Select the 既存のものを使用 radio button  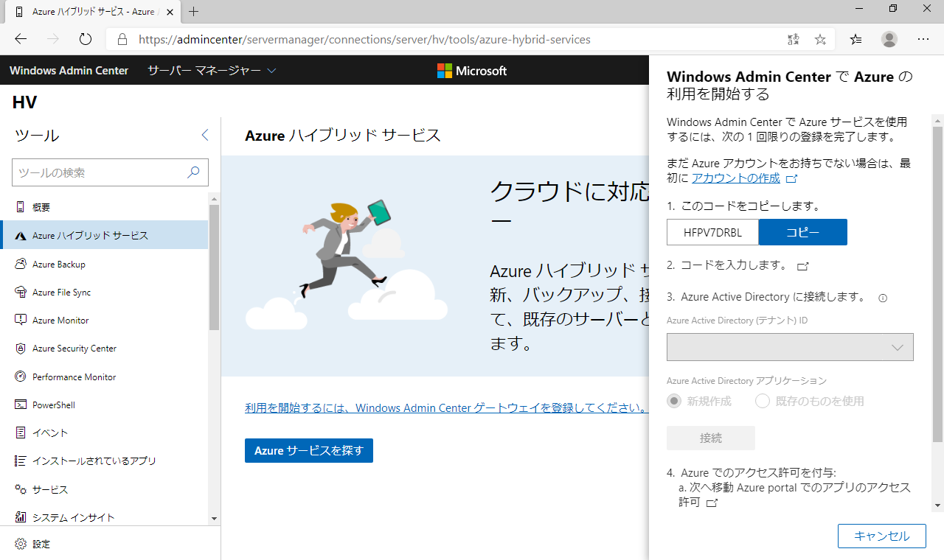763,401
